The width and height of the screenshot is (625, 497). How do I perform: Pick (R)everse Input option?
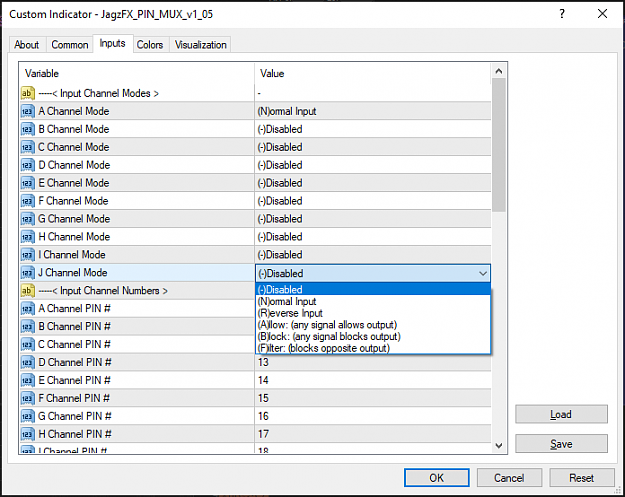[373, 313]
